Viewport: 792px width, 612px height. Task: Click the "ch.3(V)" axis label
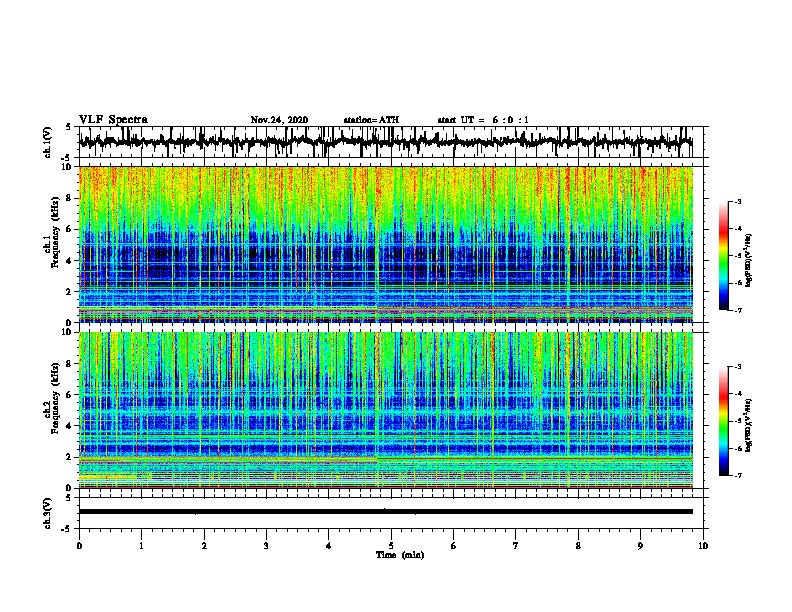(47, 513)
